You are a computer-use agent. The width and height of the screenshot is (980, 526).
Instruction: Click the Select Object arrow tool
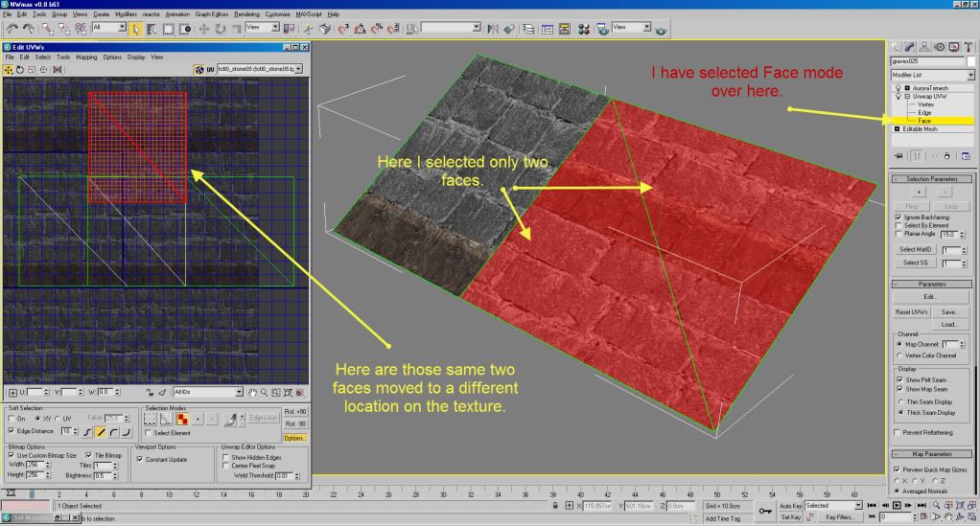point(134,30)
